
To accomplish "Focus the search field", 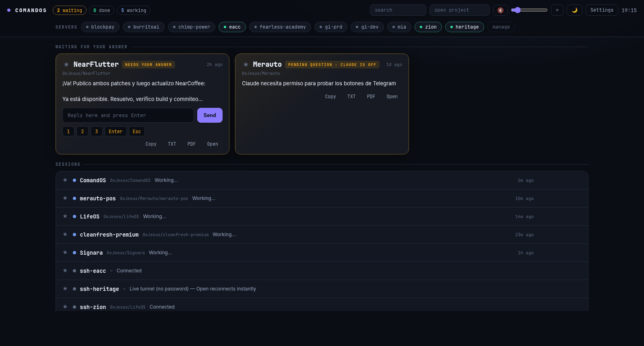I will coord(398,10).
